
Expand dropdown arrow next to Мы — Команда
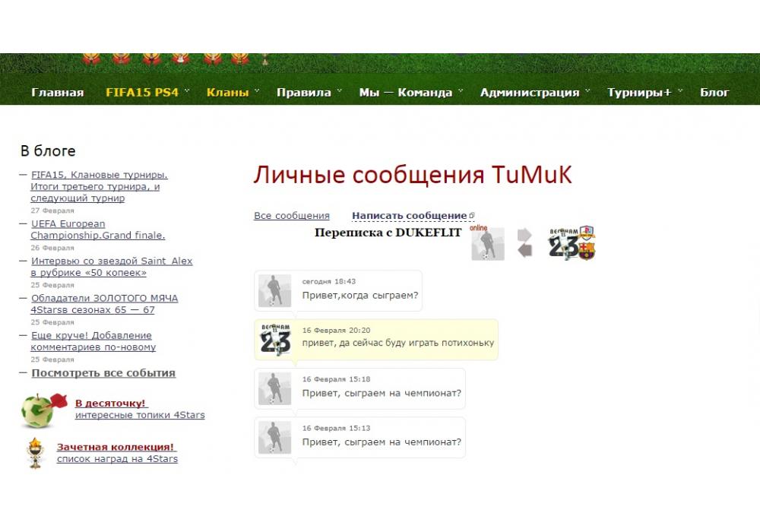click(461, 90)
